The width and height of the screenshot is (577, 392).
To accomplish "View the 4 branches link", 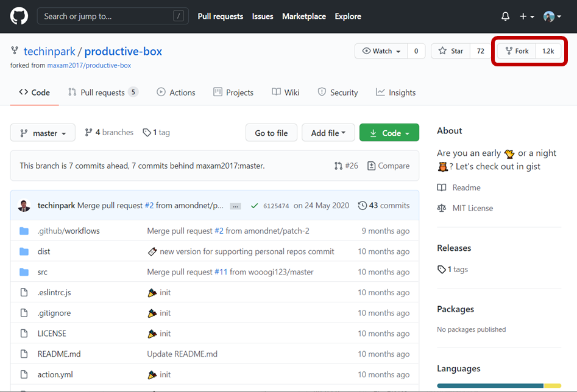I will tap(109, 132).
